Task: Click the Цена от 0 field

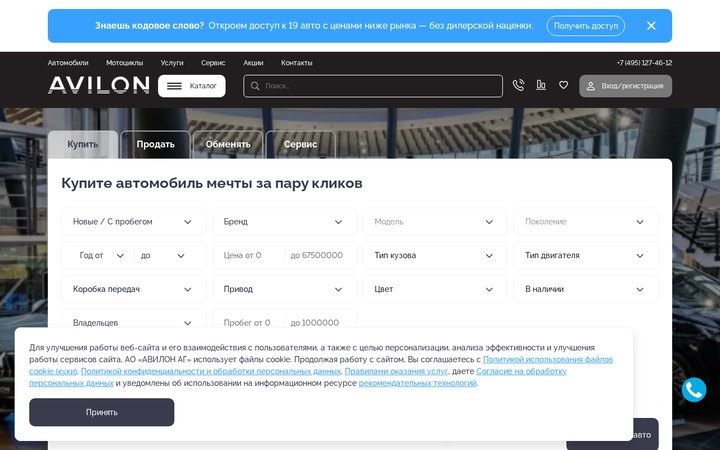Action: click(250, 255)
